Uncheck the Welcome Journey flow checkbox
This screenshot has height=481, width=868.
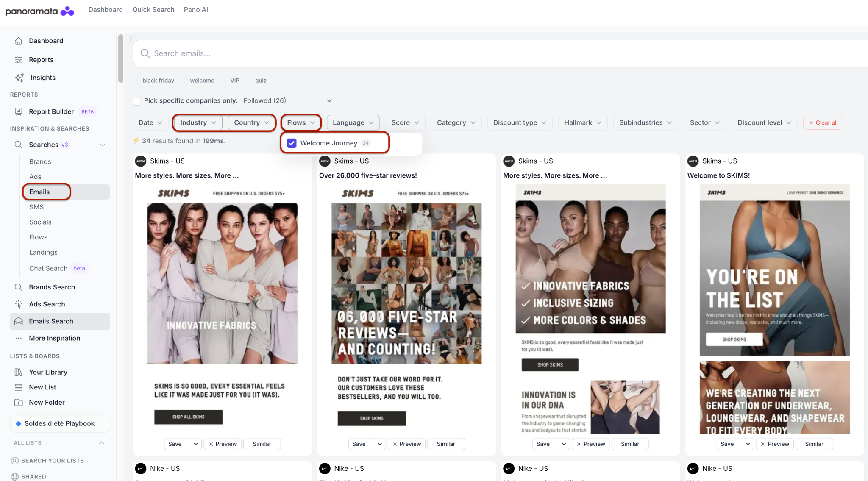pos(292,143)
